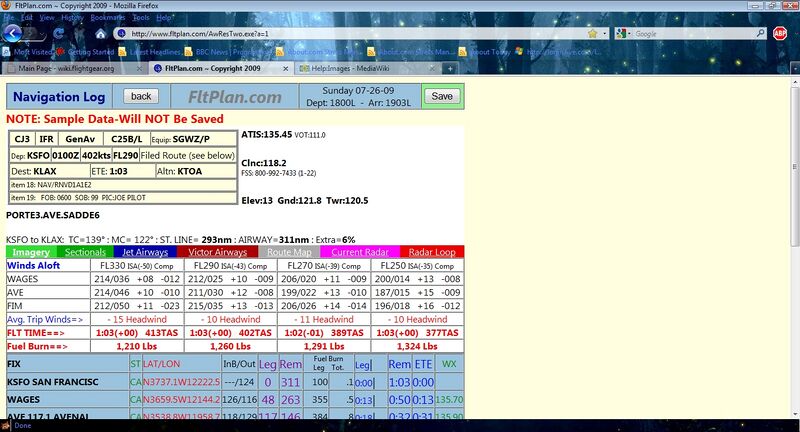Screen dimensions: 800x432
Task: Select the Radar Loop tab
Action: [x=432, y=252]
